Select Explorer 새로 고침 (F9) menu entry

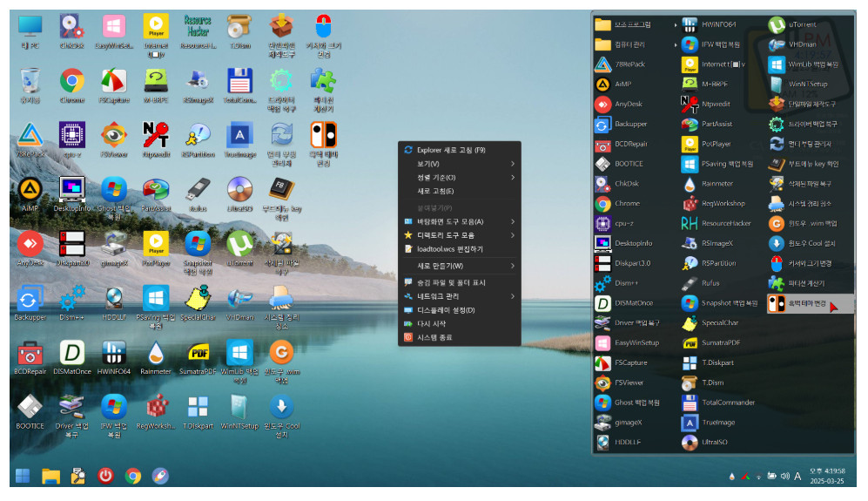click(459, 150)
